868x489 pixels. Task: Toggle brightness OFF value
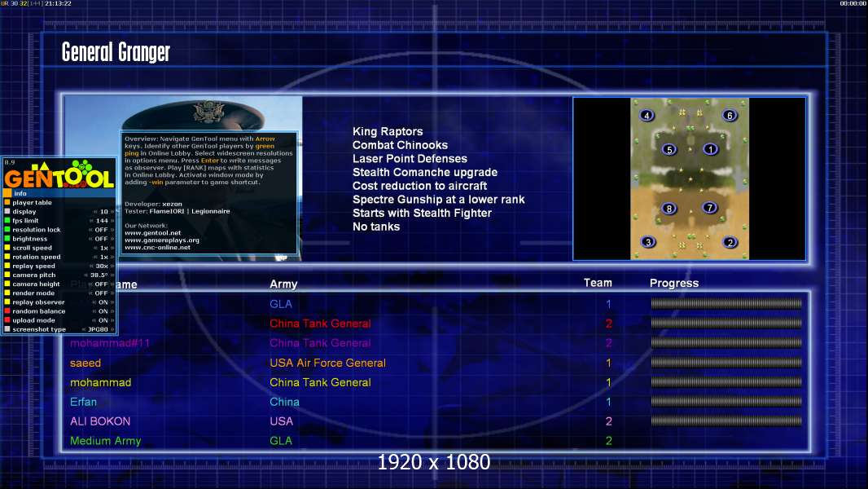coord(101,239)
